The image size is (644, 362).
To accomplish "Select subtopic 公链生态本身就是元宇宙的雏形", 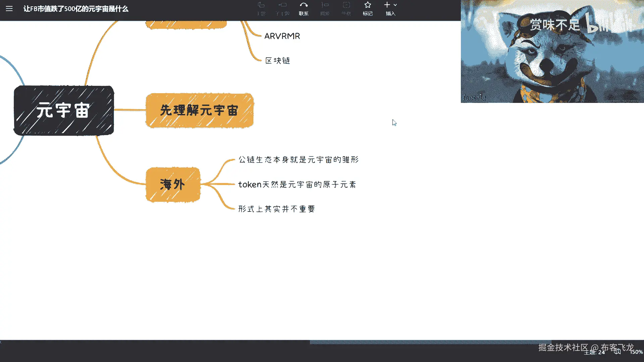I will pos(299,160).
